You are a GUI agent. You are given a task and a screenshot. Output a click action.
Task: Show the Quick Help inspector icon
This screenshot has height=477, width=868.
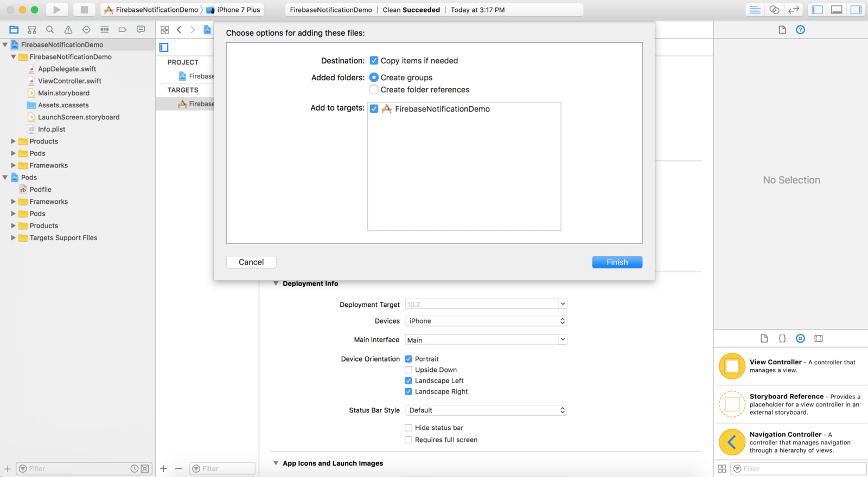click(x=800, y=30)
